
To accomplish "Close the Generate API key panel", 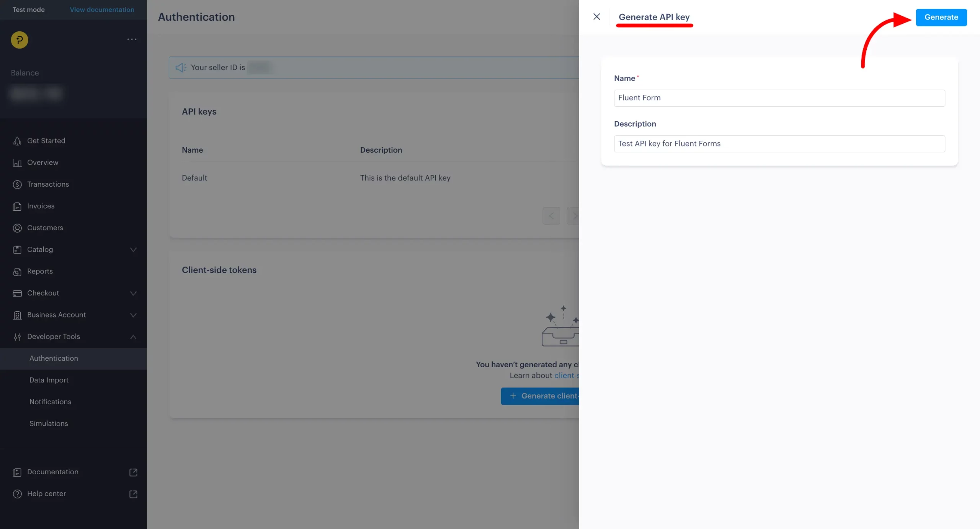I will (x=596, y=17).
